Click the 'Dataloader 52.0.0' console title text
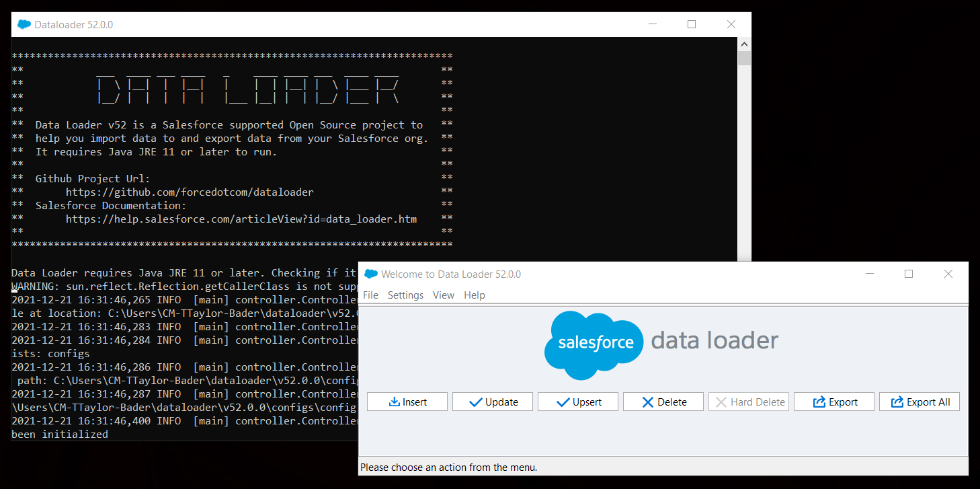 (74, 24)
